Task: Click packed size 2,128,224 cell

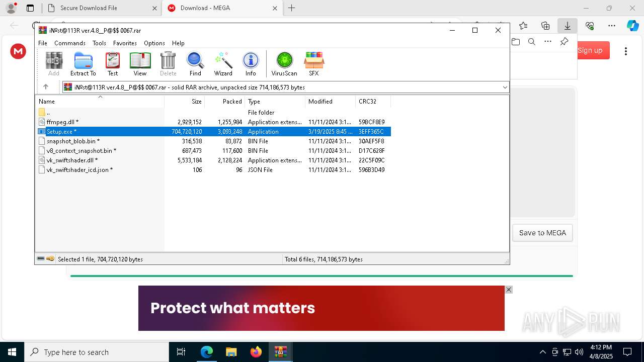Action: [x=230, y=160]
